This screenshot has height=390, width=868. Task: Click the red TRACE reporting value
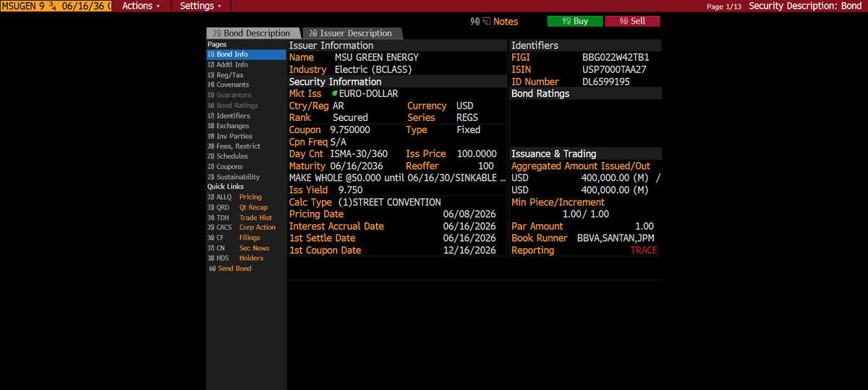(x=644, y=250)
